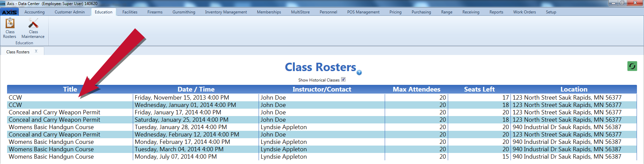This screenshot has height=164, width=644.
Task: Open the Accounting ribbon tab
Action: click(35, 12)
